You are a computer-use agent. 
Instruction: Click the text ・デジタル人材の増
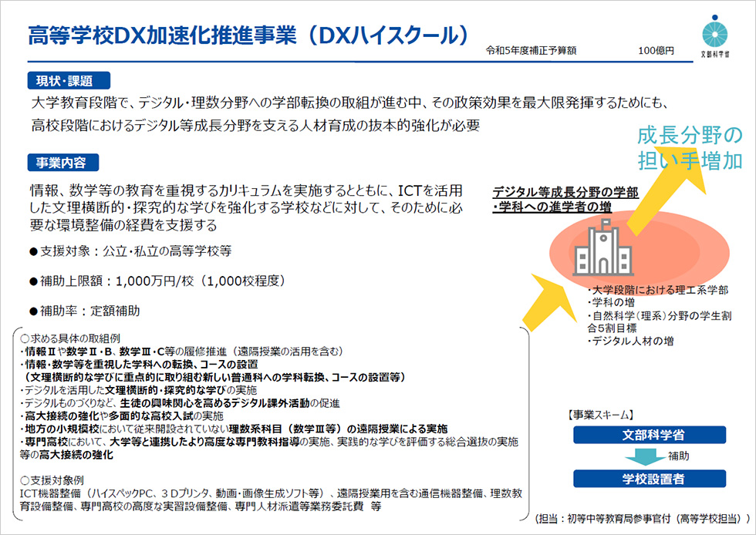pos(630,342)
